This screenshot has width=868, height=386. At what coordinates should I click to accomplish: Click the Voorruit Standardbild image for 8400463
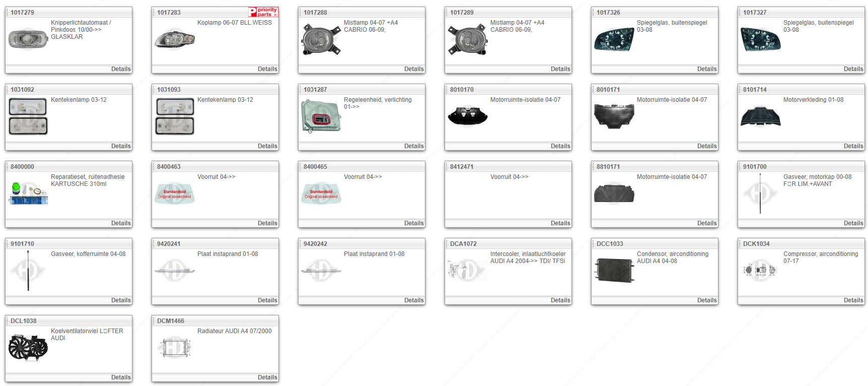pyautogui.click(x=175, y=194)
